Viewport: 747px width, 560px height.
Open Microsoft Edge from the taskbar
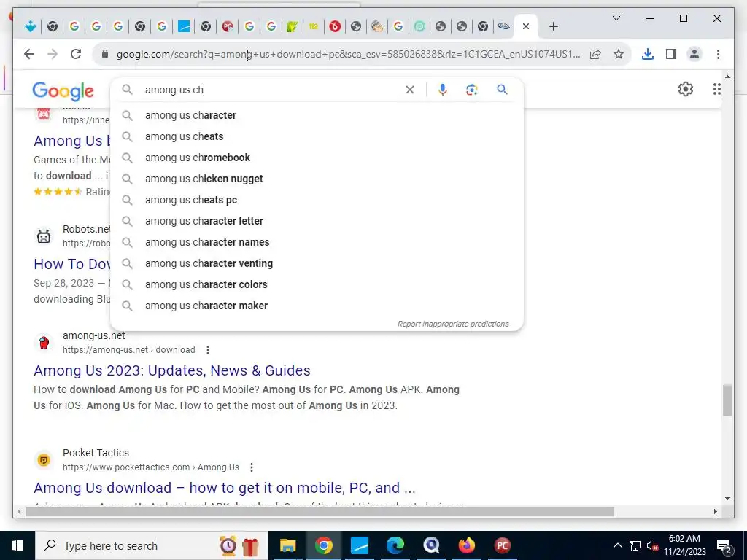395,545
